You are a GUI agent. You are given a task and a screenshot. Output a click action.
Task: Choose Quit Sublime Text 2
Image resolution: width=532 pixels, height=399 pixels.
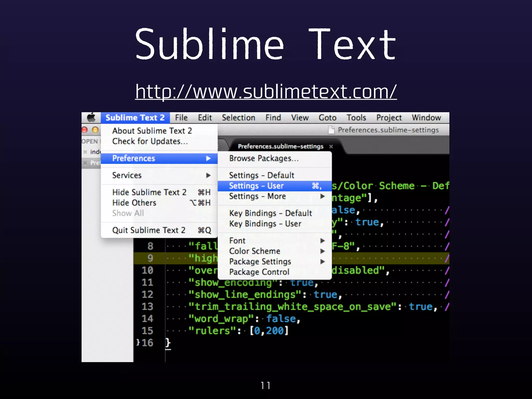tap(159, 230)
